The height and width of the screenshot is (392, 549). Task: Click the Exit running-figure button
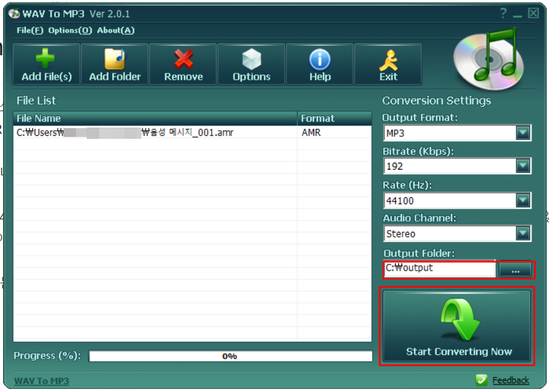(388, 65)
